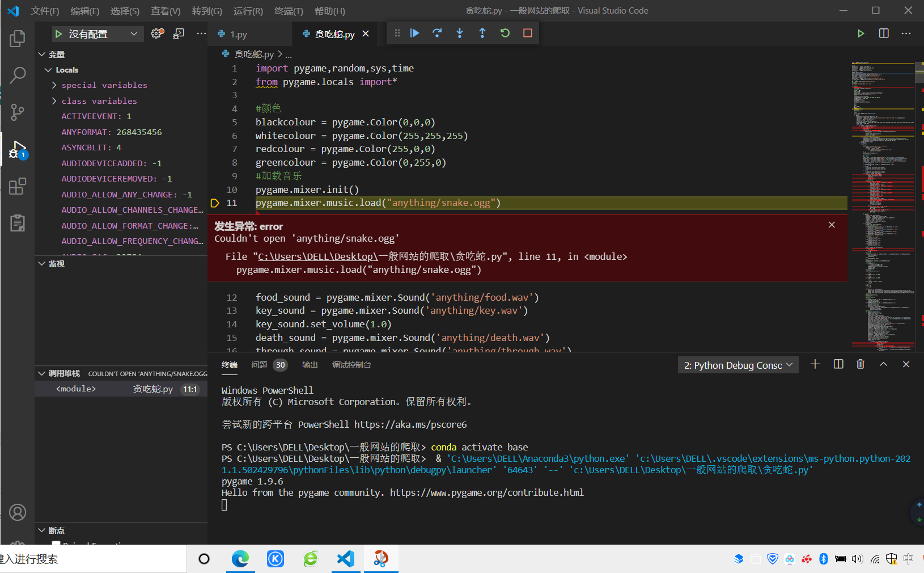Switch to the 调试控制台 tab
The image size is (924, 573).
tap(351, 365)
